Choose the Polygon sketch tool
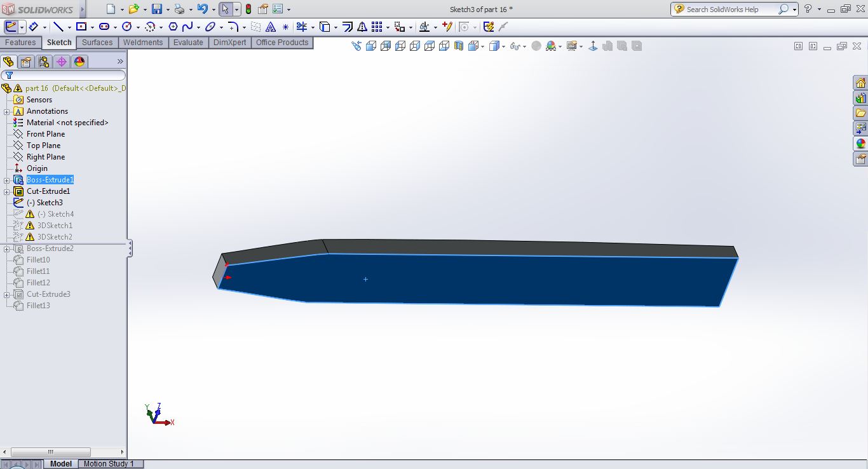This screenshot has width=868, height=469. click(172, 27)
